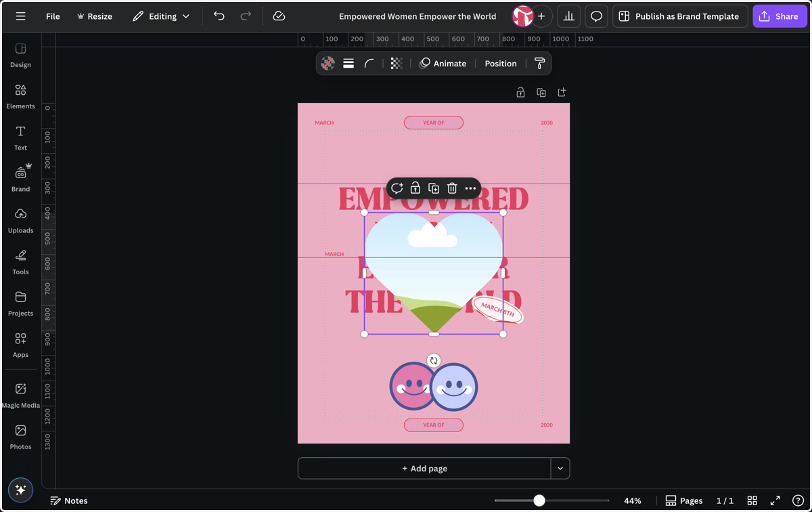Enter fullscreen present mode
Image resolution: width=812 pixels, height=512 pixels.
[x=775, y=500]
